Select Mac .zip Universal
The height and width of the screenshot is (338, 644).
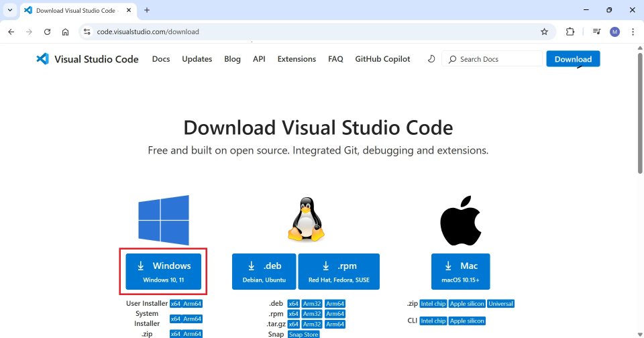pyautogui.click(x=500, y=304)
